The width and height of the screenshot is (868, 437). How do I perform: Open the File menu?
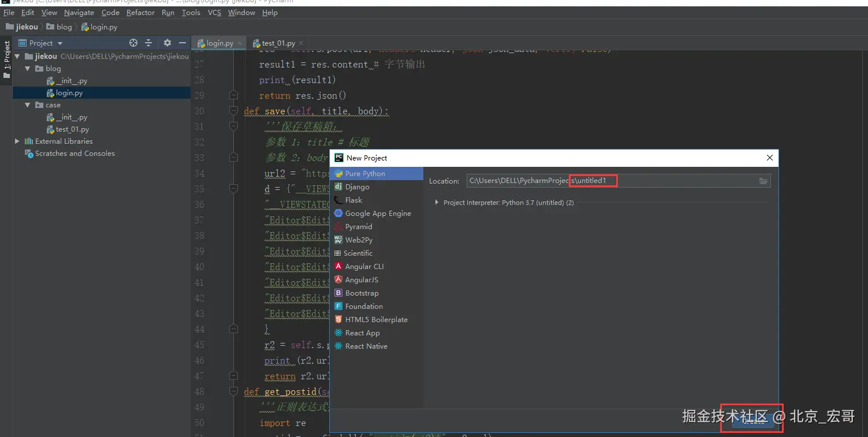pos(9,13)
